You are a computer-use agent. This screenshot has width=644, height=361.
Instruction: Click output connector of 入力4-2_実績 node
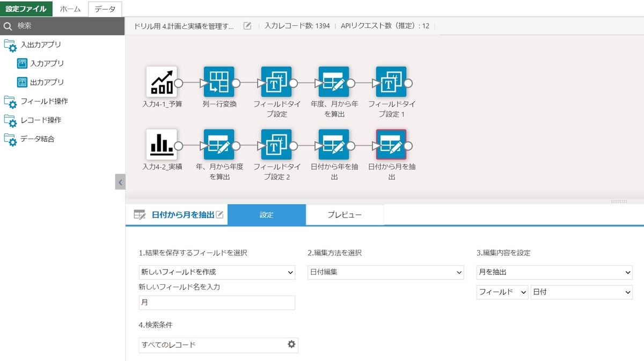[x=179, y=146]
